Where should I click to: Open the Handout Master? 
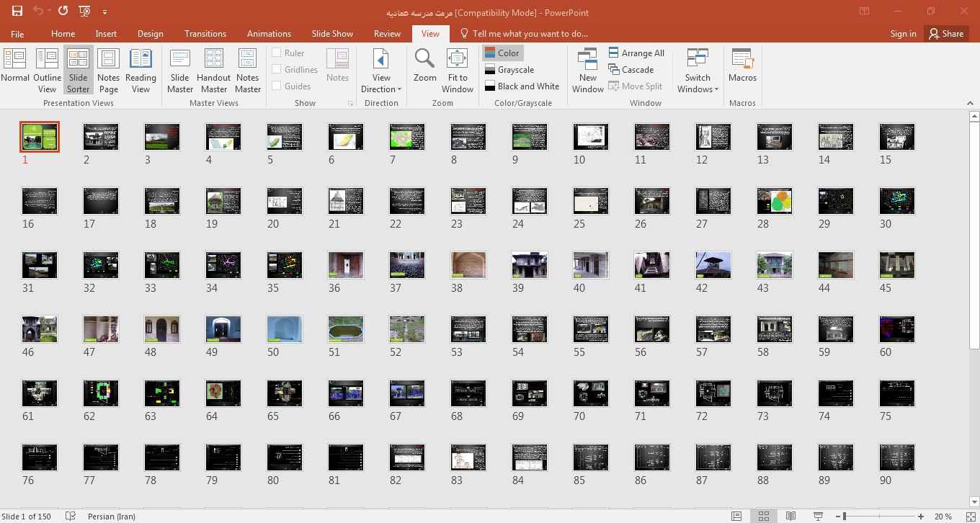point(213,71)
